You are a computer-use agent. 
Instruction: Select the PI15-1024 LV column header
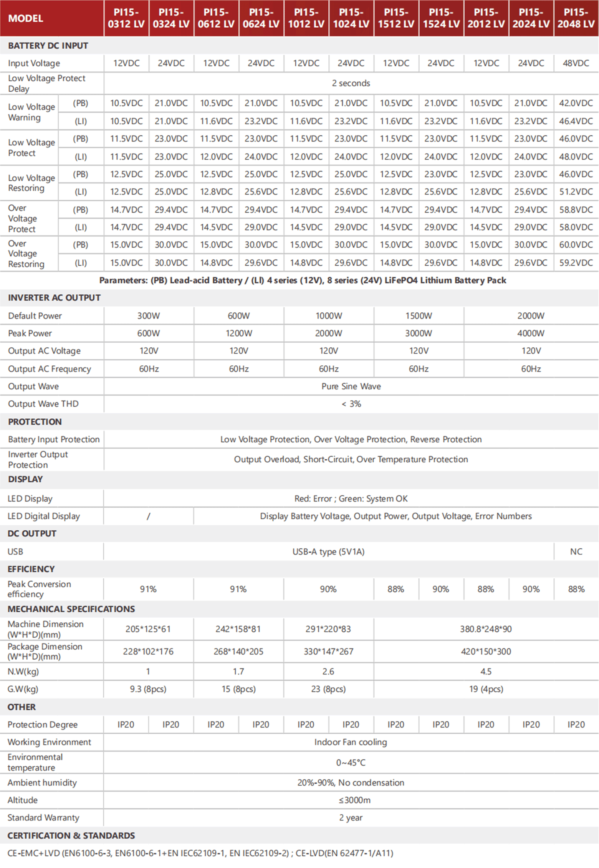pos(351,18)
